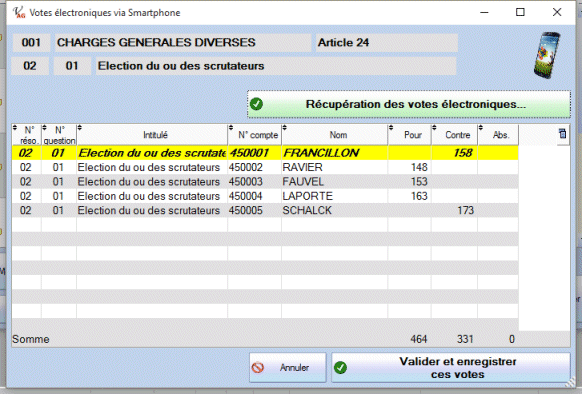The width and height of the screenshot is (582, 394).
Task: Close the Votes électroniques window
Action: click(557, 12)
